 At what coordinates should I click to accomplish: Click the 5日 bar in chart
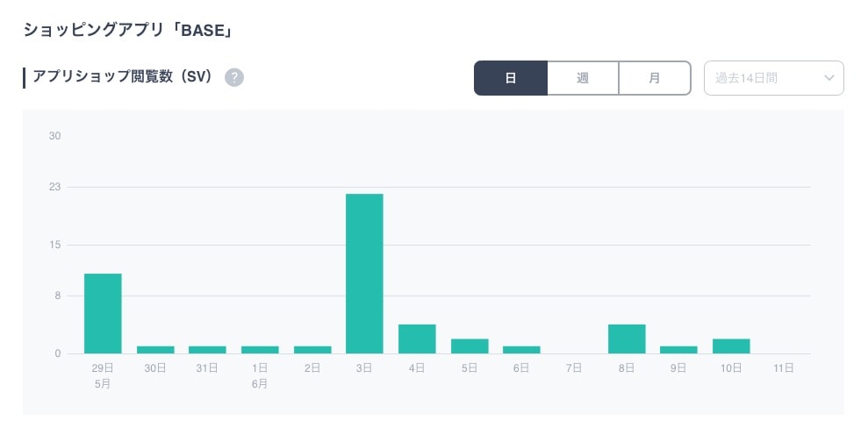click(x=470, y=346)
